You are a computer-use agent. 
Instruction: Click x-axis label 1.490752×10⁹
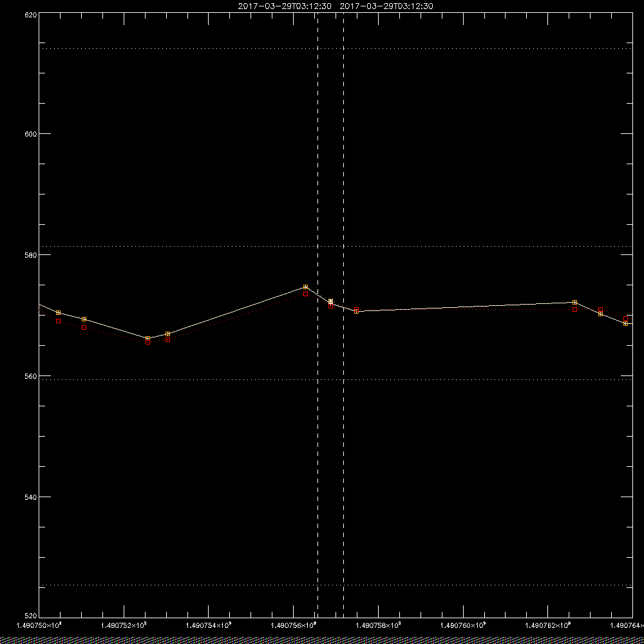124,625
